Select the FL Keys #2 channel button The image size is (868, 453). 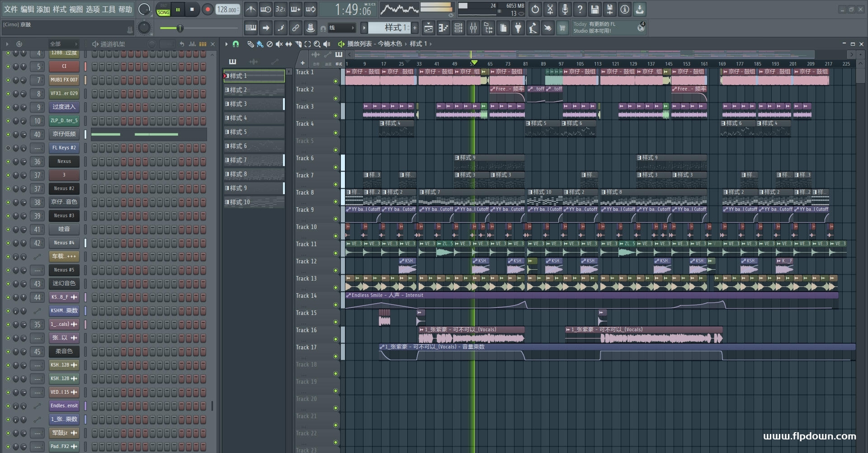[x=64, y=148]
